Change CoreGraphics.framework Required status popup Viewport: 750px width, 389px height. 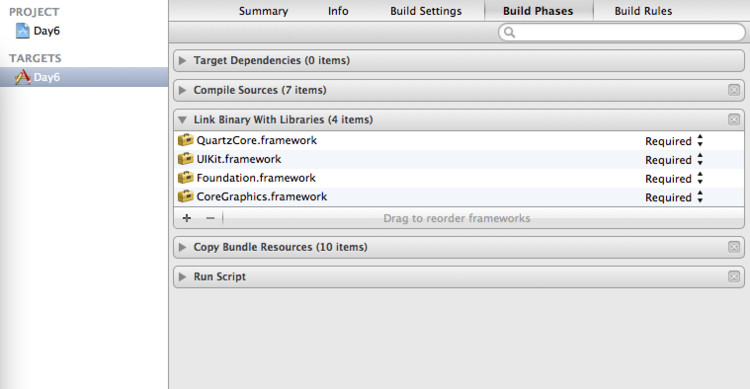pos(674,197)
